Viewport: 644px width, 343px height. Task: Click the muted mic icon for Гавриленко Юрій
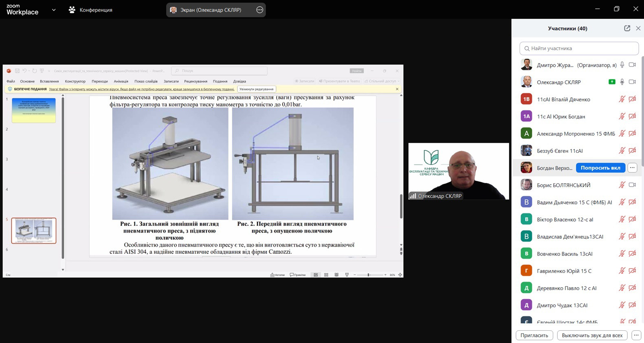pos(622,271)
